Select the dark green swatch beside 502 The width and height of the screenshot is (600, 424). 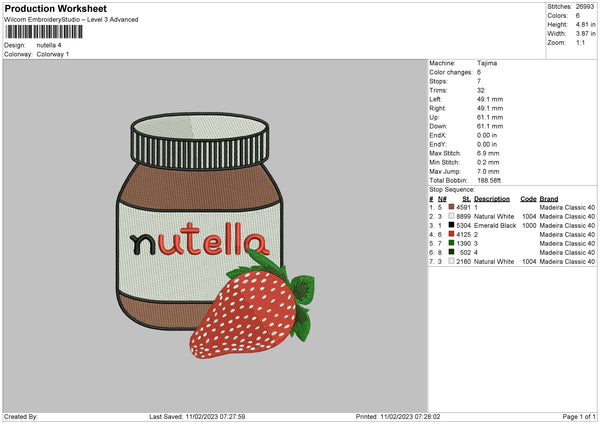[451, 252]
